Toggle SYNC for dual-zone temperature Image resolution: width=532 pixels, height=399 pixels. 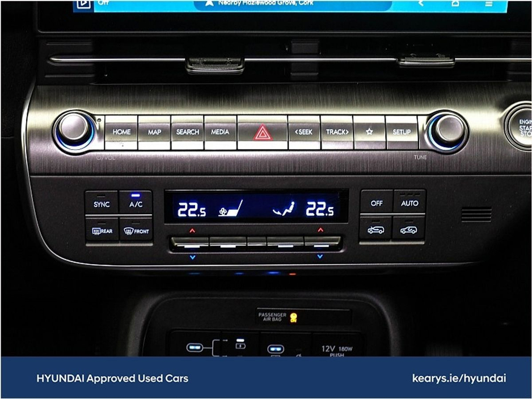102,203
